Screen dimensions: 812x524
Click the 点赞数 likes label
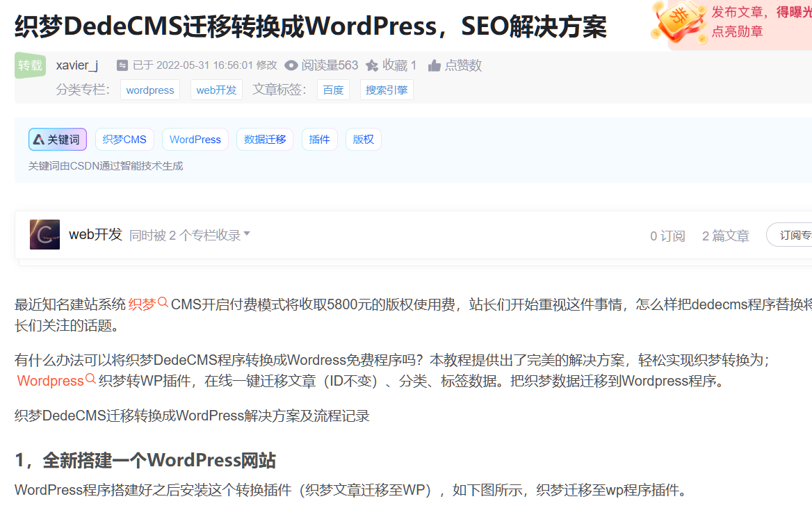tap(464, 65)
